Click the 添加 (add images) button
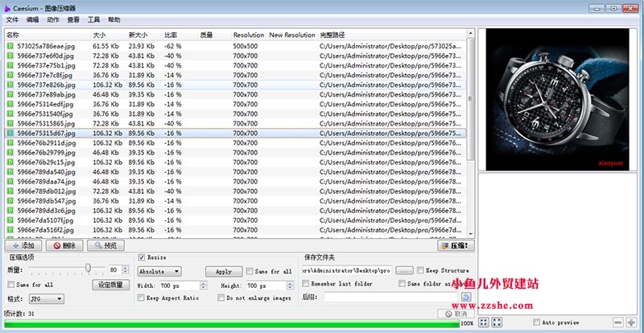644x333 pixels. point(23,245)
